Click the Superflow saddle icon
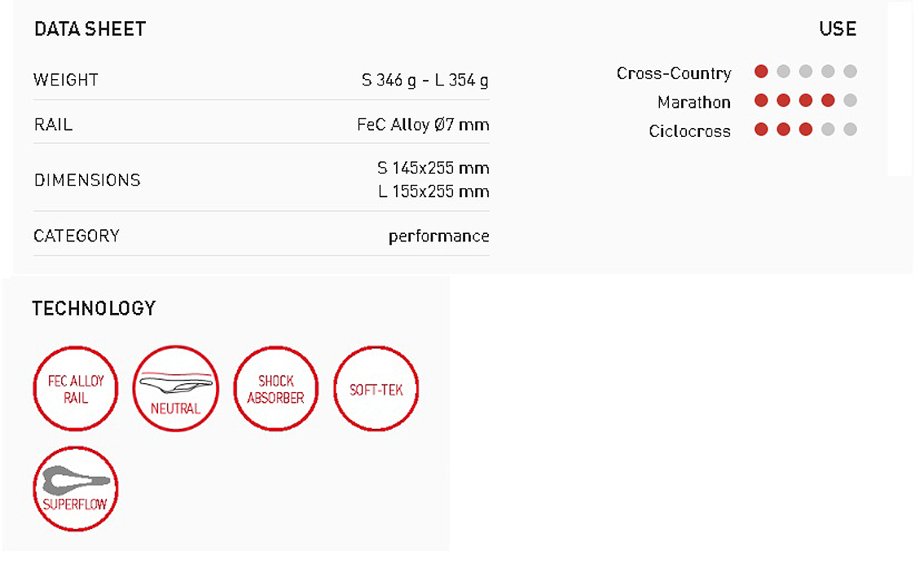 76,489
